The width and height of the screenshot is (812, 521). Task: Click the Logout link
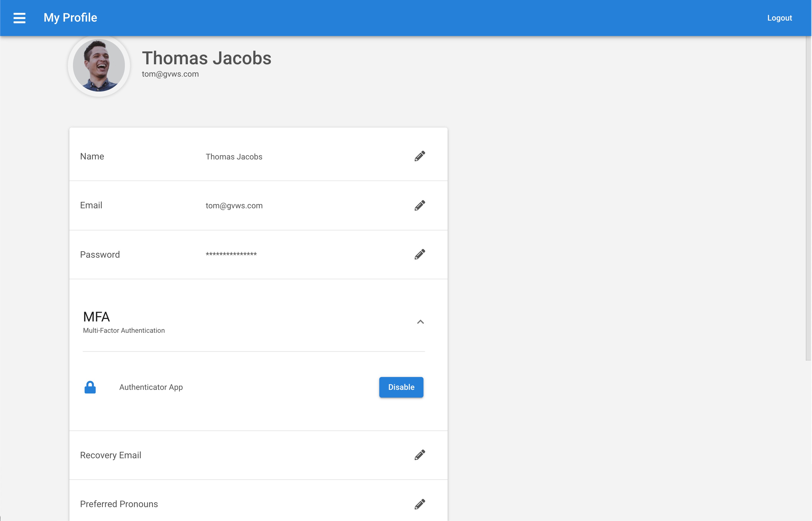click(x=779, y=18)
